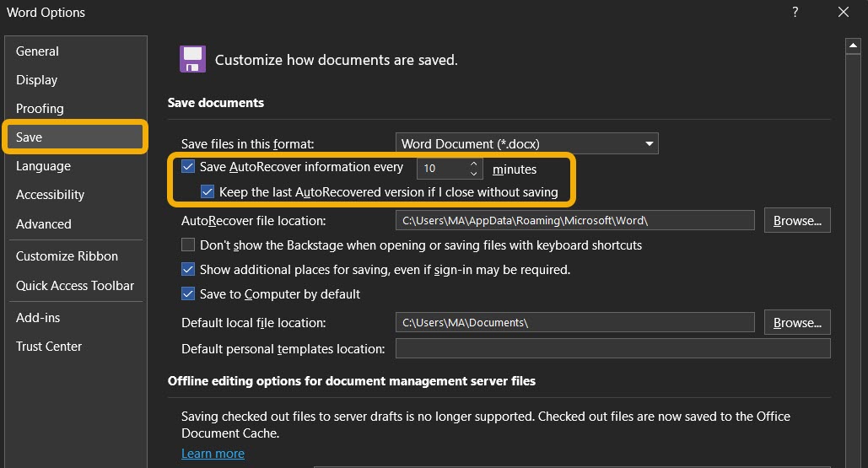Click the AutoRecover minutes value field
868x468 pixels.
click(x=442, y=169)
